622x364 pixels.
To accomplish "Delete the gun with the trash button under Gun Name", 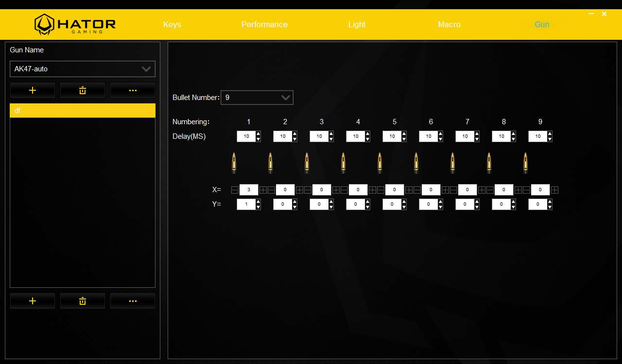I will click(x=83, y=90).
